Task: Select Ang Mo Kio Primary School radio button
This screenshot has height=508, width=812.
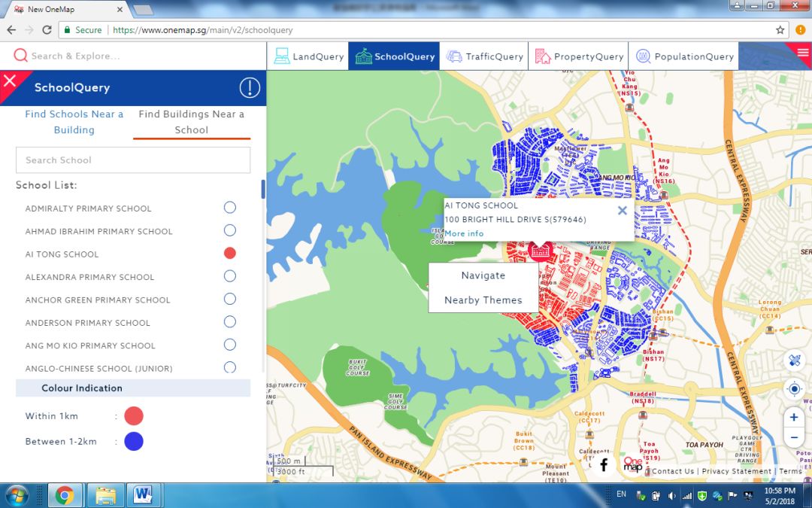Action: pyautogui.click(x=230, y=345)
